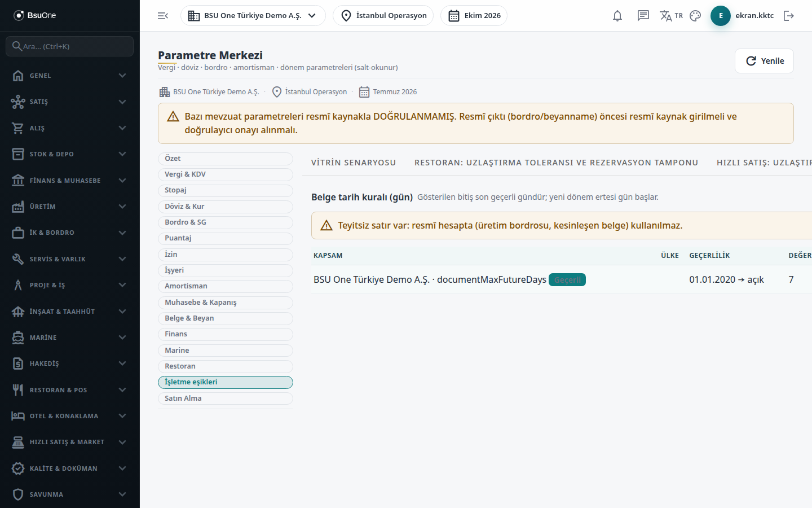The height and width of the screenshot is (508, 812).
Task: Open MARİNE boat icon
Action: [18, 338]
